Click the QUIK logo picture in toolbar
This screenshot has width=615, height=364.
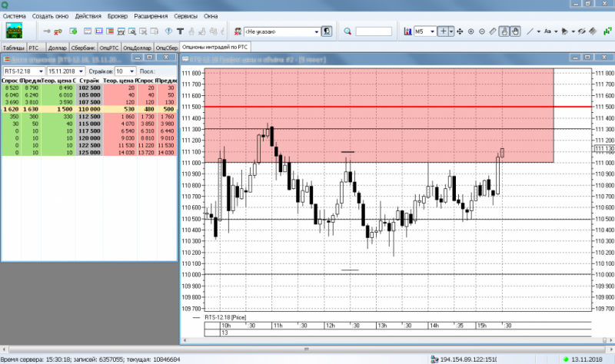[x=14, y=31]
